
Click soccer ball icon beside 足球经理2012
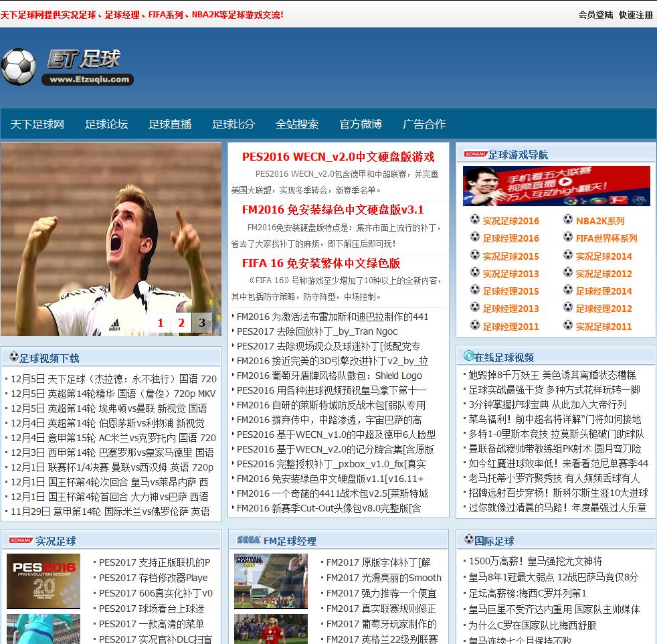[x=568, y=307]
